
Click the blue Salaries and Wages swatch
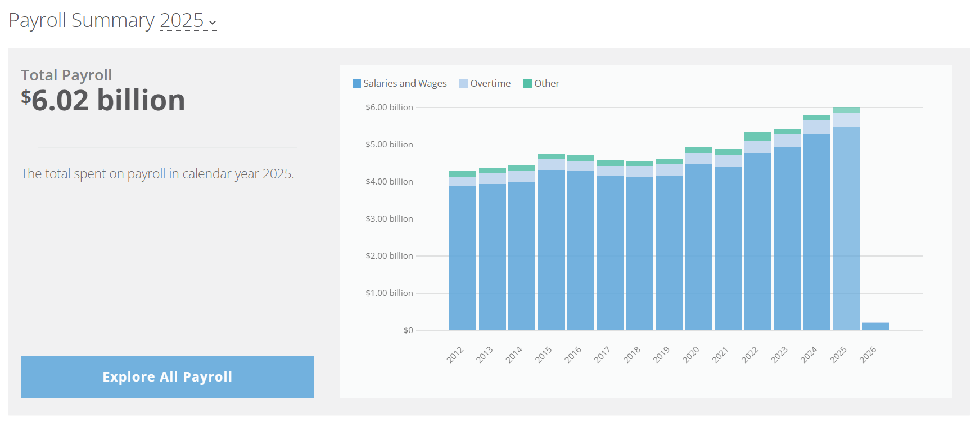click(x=356, y=84)
